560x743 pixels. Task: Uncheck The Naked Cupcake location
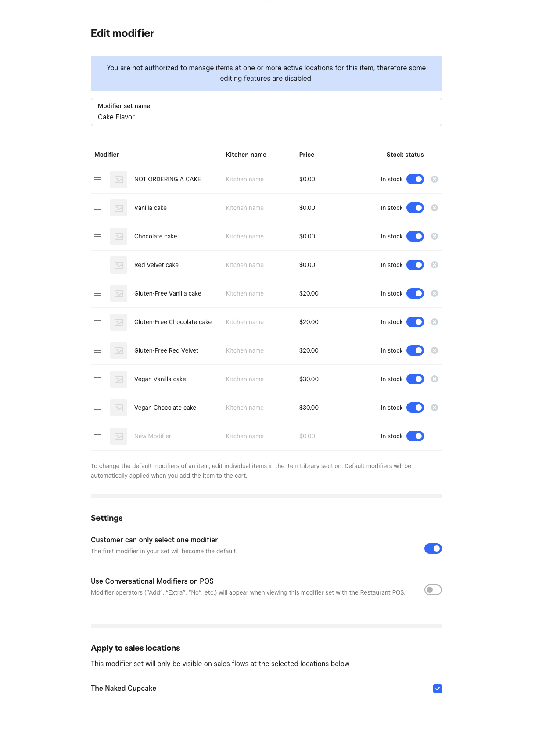pos(438,689)
